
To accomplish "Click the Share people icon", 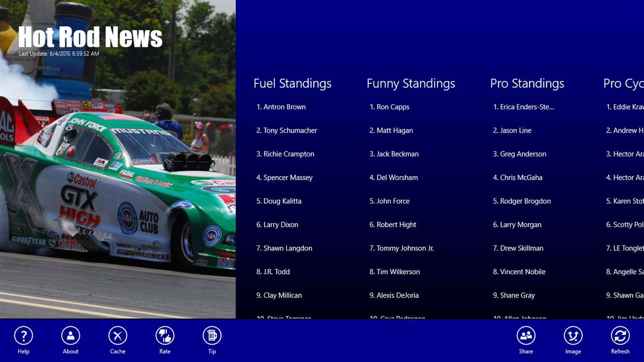I will tap(526, 336).
